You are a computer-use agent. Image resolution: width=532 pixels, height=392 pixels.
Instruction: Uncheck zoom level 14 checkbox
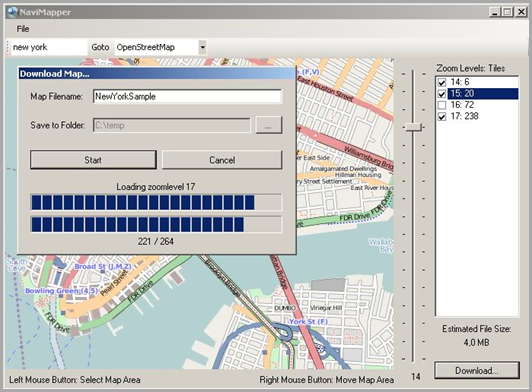point(442,82)
